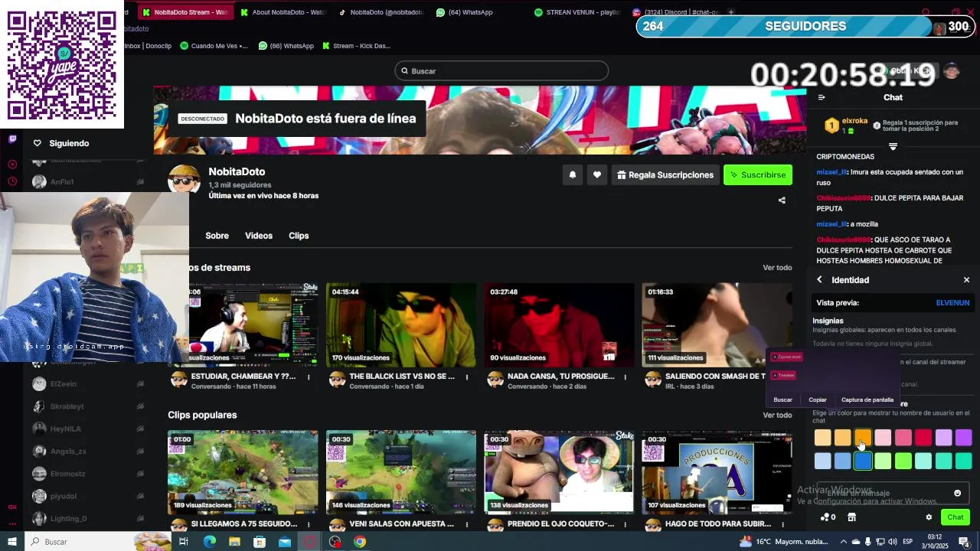
Task: Open File Explorer from taskbar
Action: pyautogui.click(x=234, y=542)
